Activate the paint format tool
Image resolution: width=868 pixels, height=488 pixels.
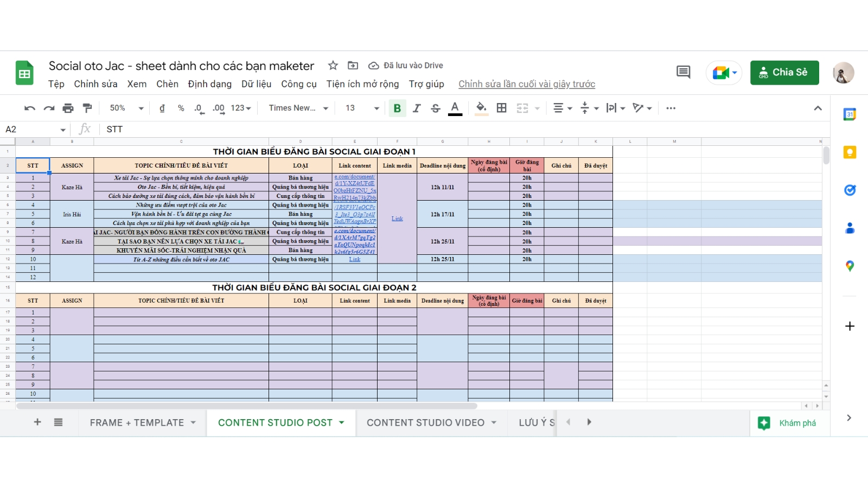87,108
